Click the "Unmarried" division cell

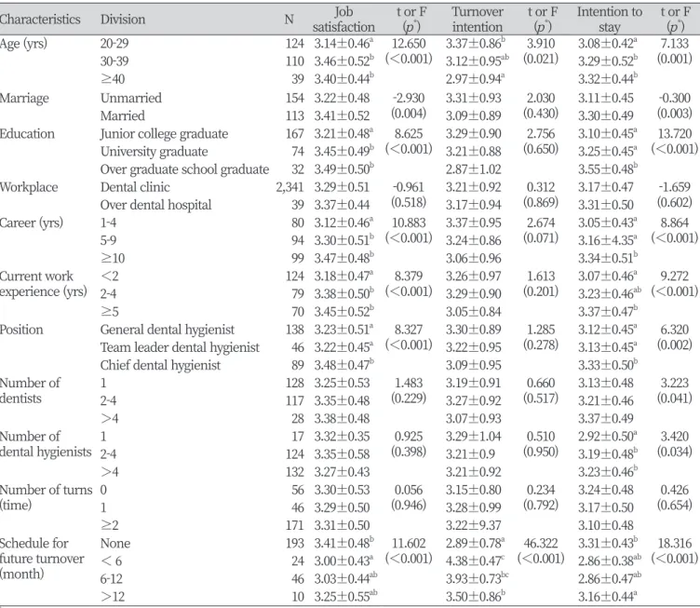click(x=131, y=98)
